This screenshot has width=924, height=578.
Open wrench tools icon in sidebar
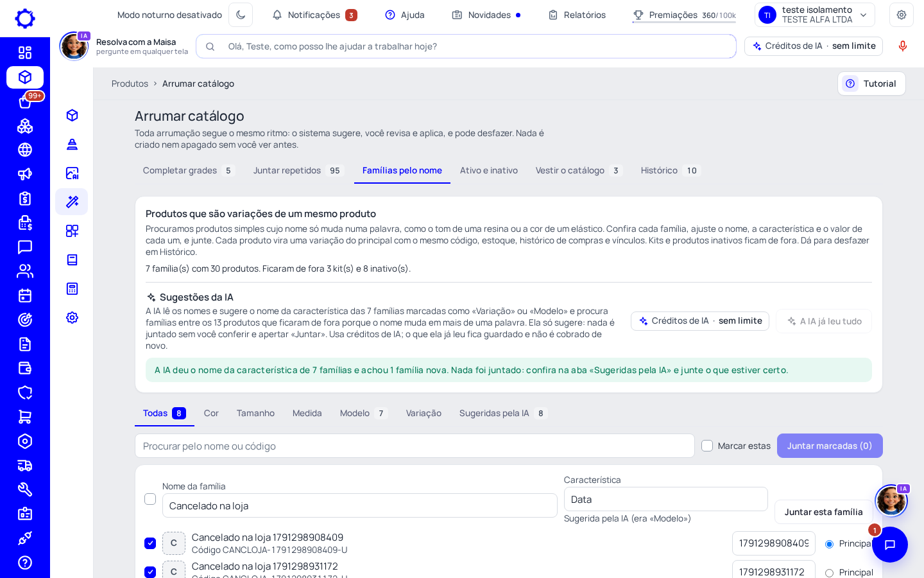[x=25, y=489]
